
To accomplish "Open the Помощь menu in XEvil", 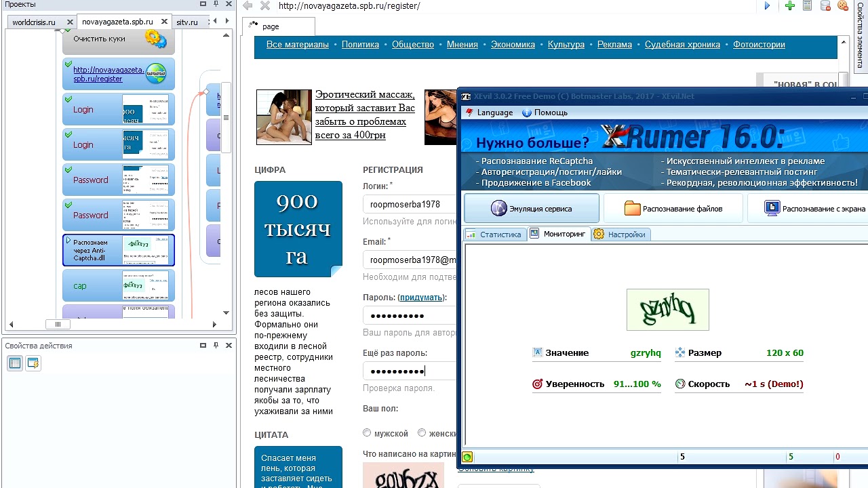I will pos(545,113).
